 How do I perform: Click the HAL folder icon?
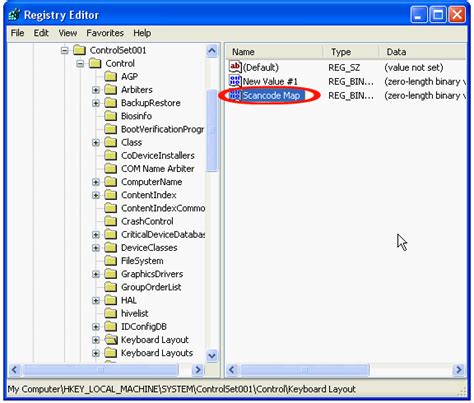[111, 300]
